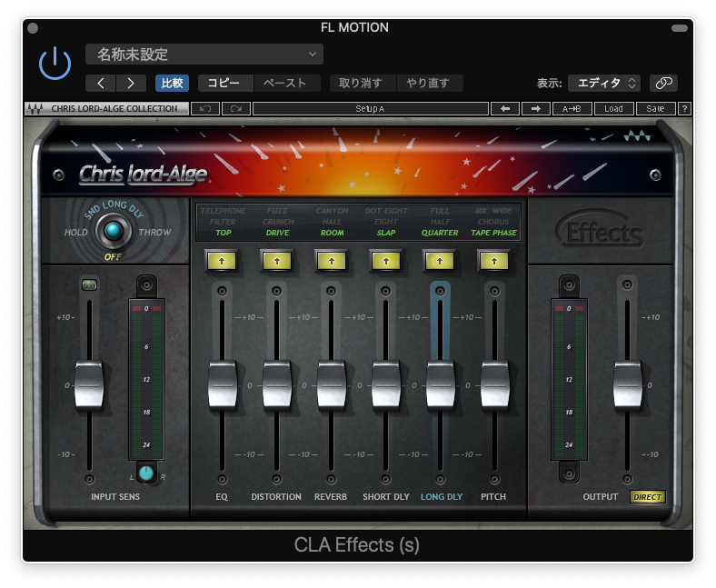Click the output meter clip reset at 0
This screenshot has height=588, width=716.
coord(569,308)
